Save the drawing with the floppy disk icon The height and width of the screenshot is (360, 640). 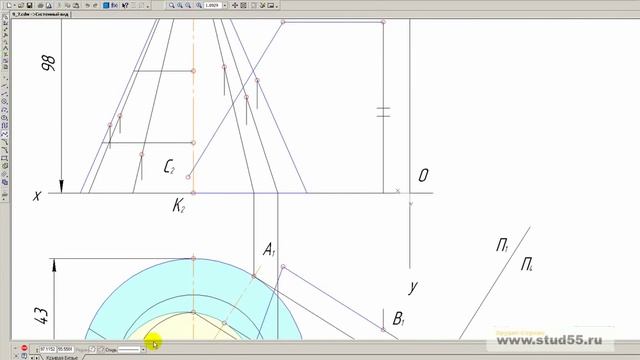(29, 5)
